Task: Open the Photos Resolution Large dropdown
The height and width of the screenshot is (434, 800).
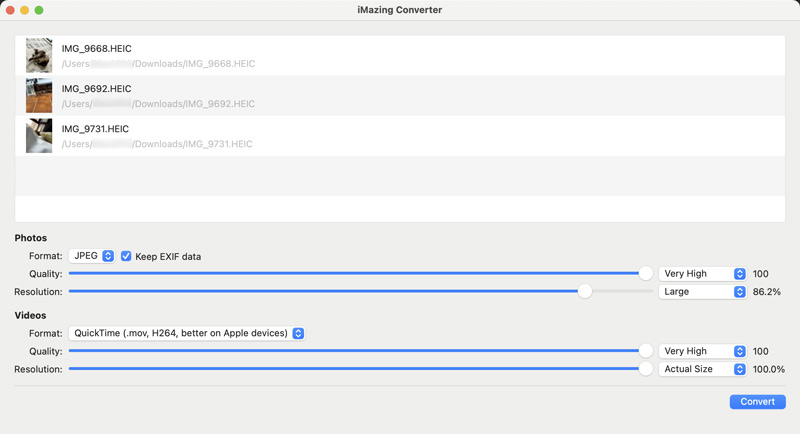Action: point(702,292)
